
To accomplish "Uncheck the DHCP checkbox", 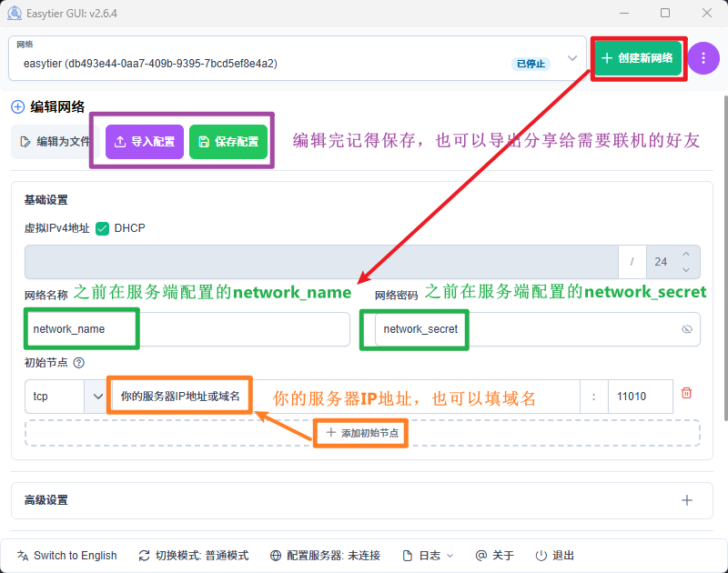I will click(102, 228).
